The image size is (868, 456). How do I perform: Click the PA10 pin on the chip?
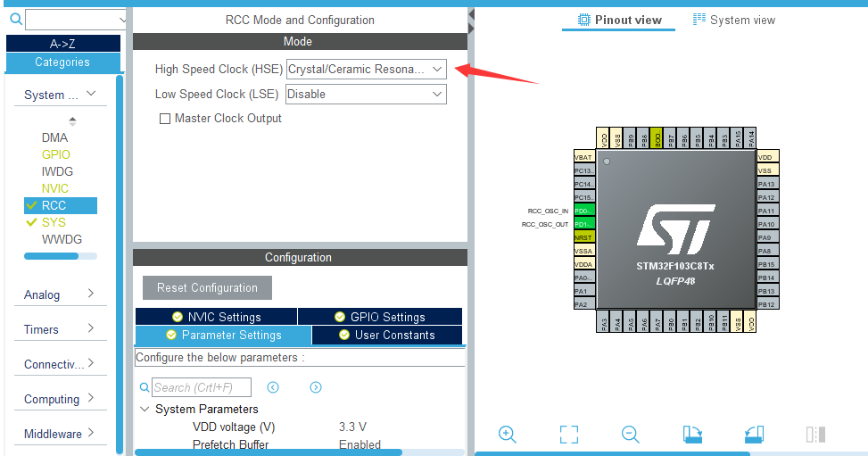(768, 224)
